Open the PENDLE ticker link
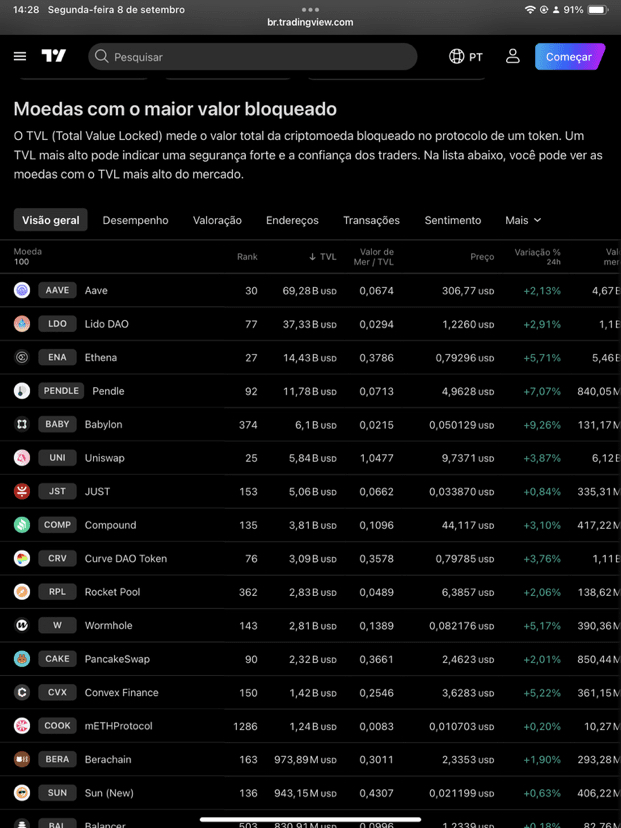Image resolution: width=621 pixels, height=828 pixels. coord(61,391)
